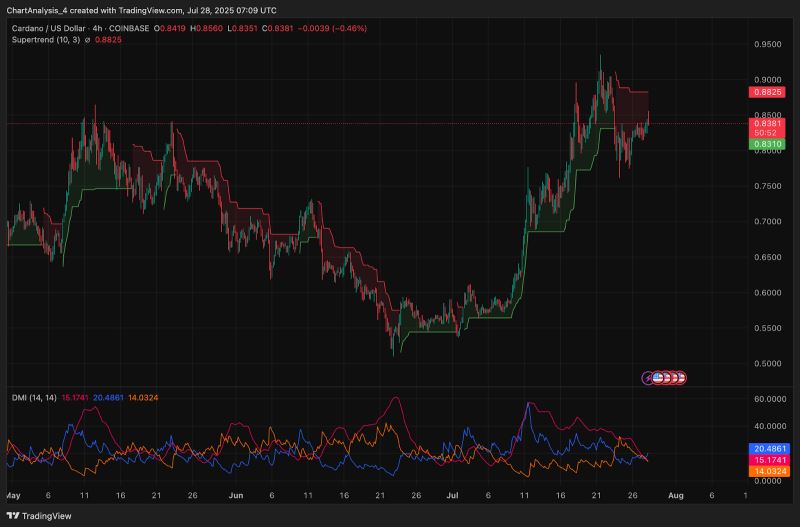Screen dimensions: 800x527
Task: Click the green 0.8310 price axis label
Action: click(x=767, y=144)
